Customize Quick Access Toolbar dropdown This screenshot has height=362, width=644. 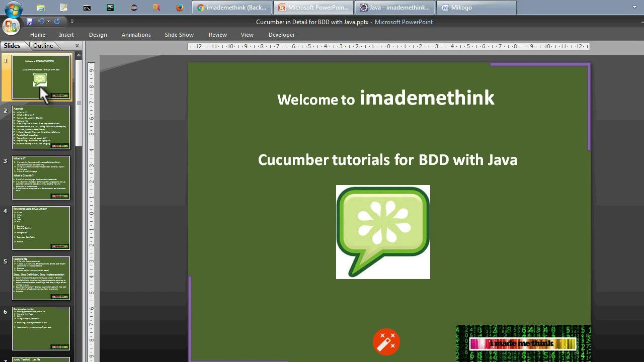point(72,22)
